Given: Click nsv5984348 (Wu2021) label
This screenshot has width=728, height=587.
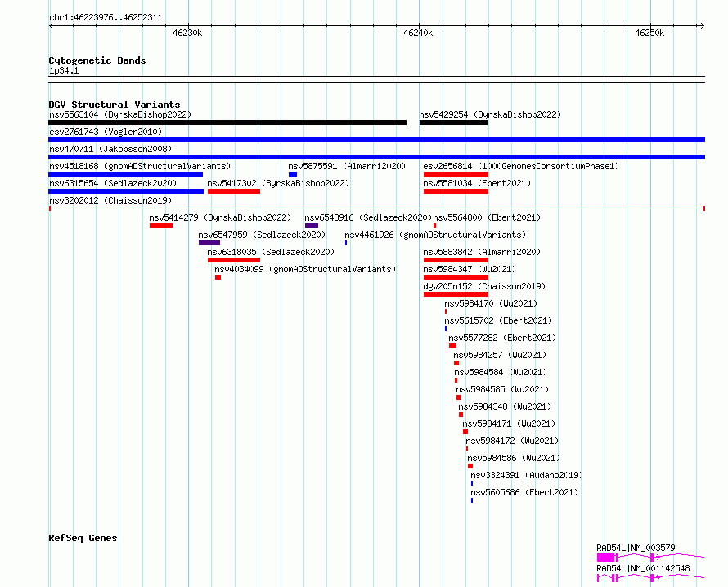Looking at the screenshot, I should click(505, 406).
